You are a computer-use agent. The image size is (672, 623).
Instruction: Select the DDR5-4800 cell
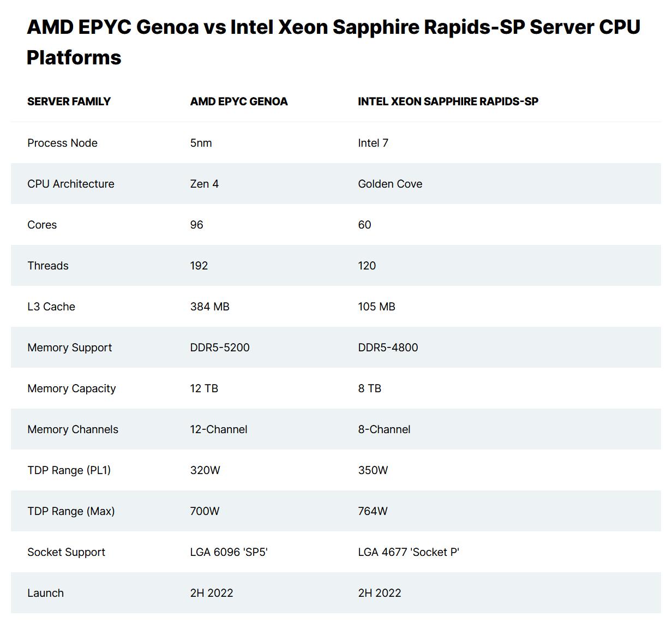pos(388,348)
